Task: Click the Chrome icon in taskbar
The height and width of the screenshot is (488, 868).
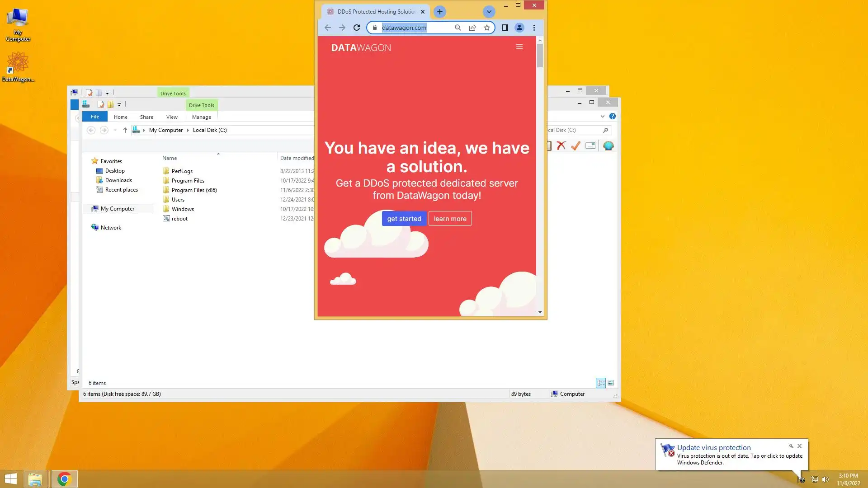Action: [64, 479]
